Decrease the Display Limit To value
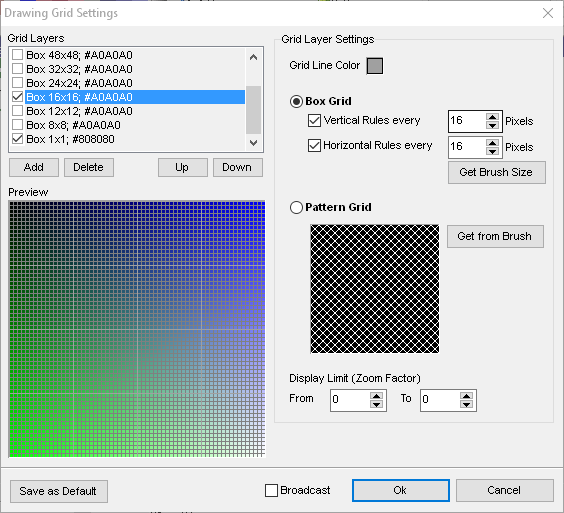This screenshot has width=564, height=513. 466,404
